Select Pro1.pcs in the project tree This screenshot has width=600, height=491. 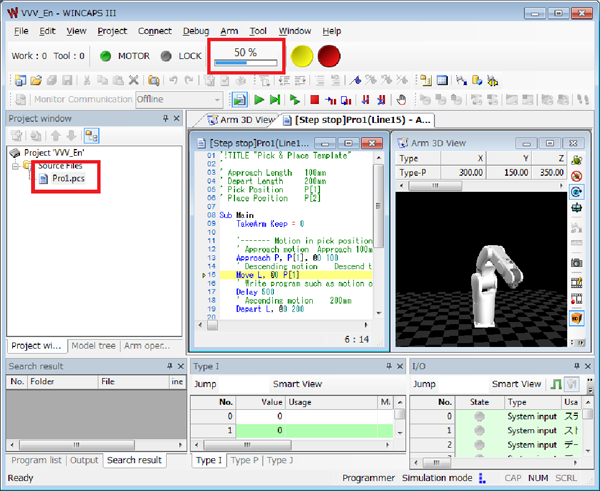pyautogui.click(x=69, y=178)
